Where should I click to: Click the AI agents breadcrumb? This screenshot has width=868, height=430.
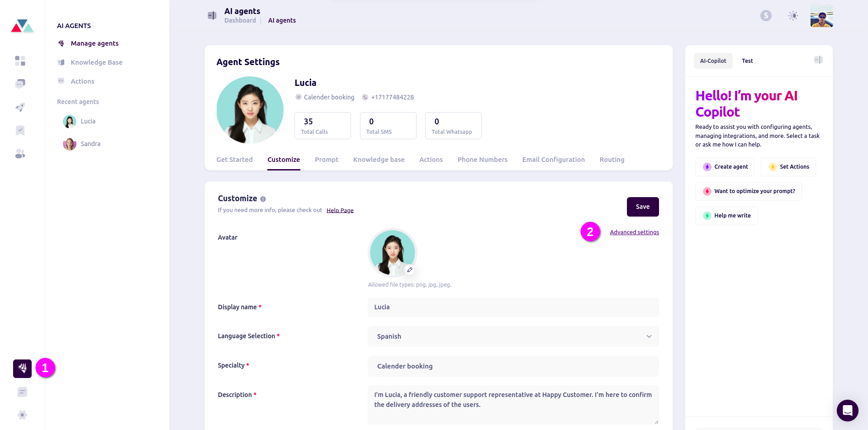coord(282,20)
